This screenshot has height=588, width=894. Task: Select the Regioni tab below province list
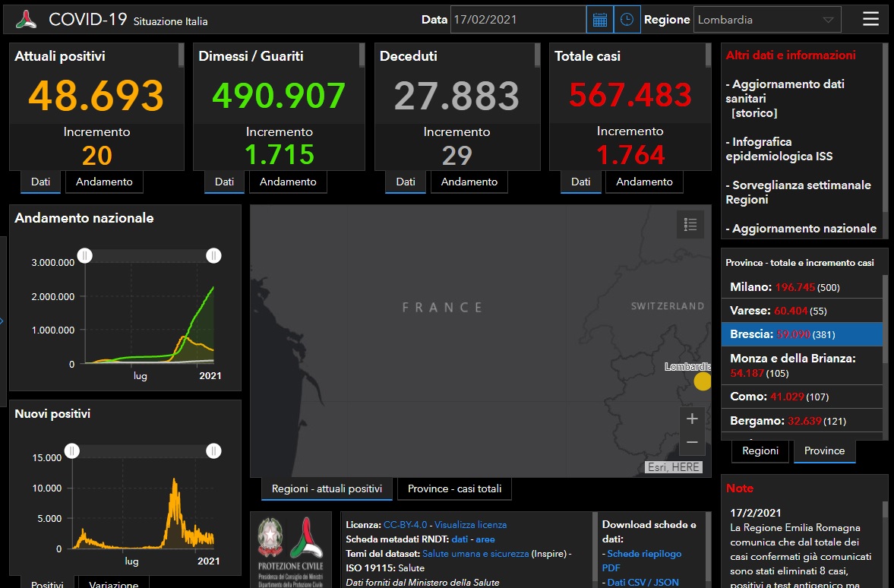pyautogui.click(x=760, y=450)
